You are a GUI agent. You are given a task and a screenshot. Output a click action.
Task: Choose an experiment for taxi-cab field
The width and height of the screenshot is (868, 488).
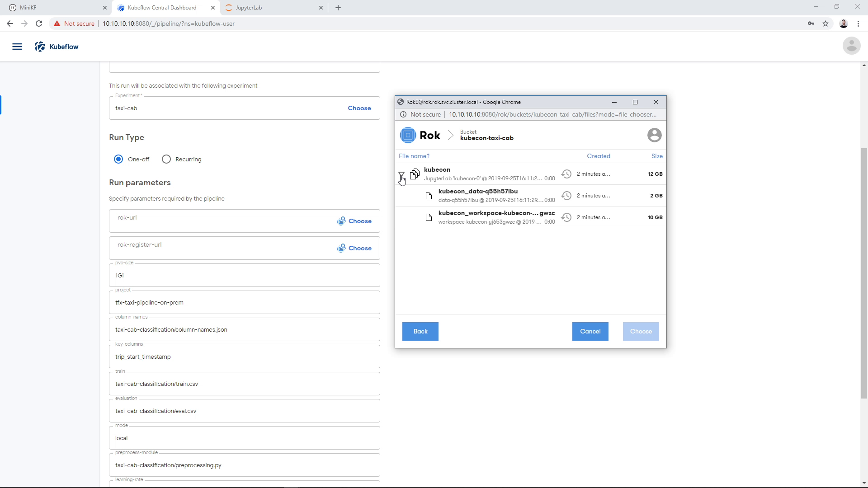pos(359,108)
